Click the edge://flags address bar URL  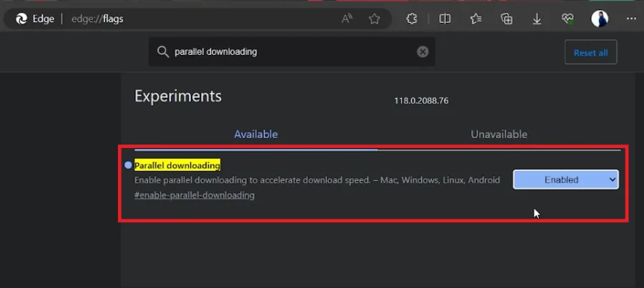click(97, 19)
